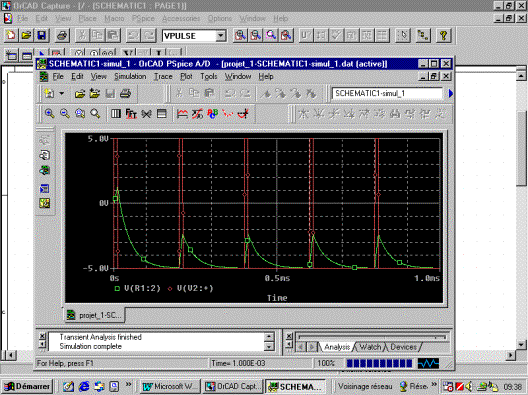Open the File menu in PSpice
Screen dimensions: 528x395
pos(58,77)
